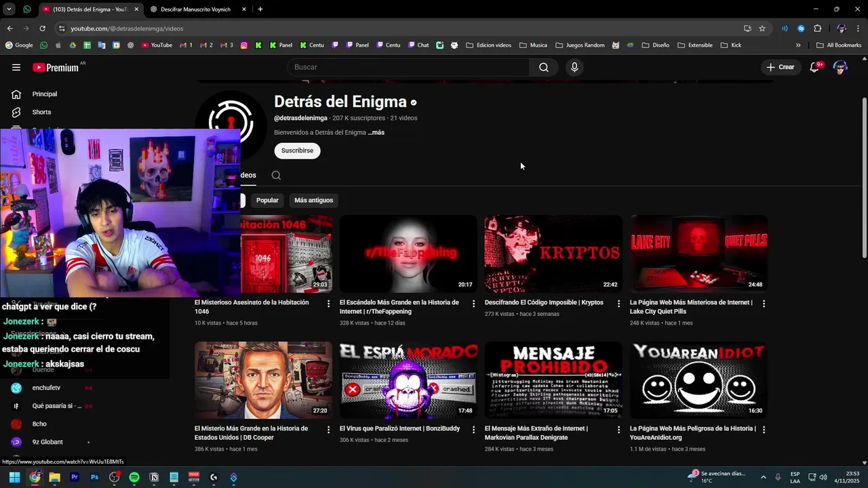Expand the channel description with ...más
Image resolution: width=868 pixels, height=488 pixels.
pos(376,133)
